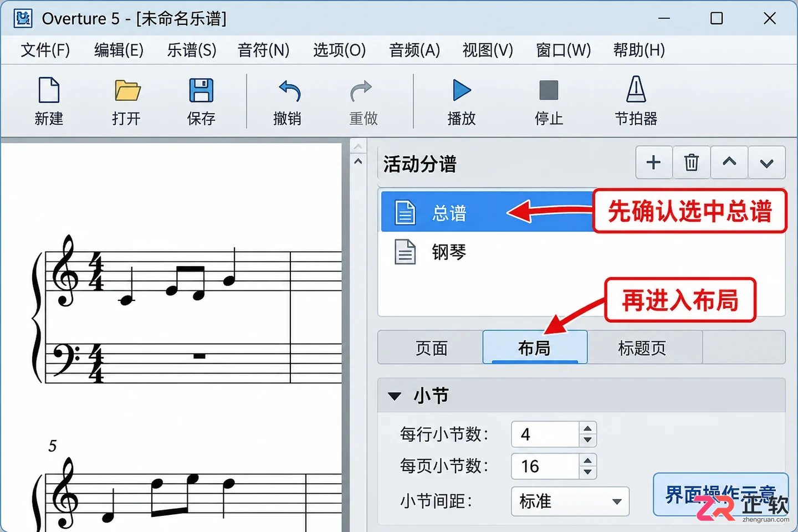Open the 窗口(W) menu
The image size is (798, 532).
pos(564,50)
